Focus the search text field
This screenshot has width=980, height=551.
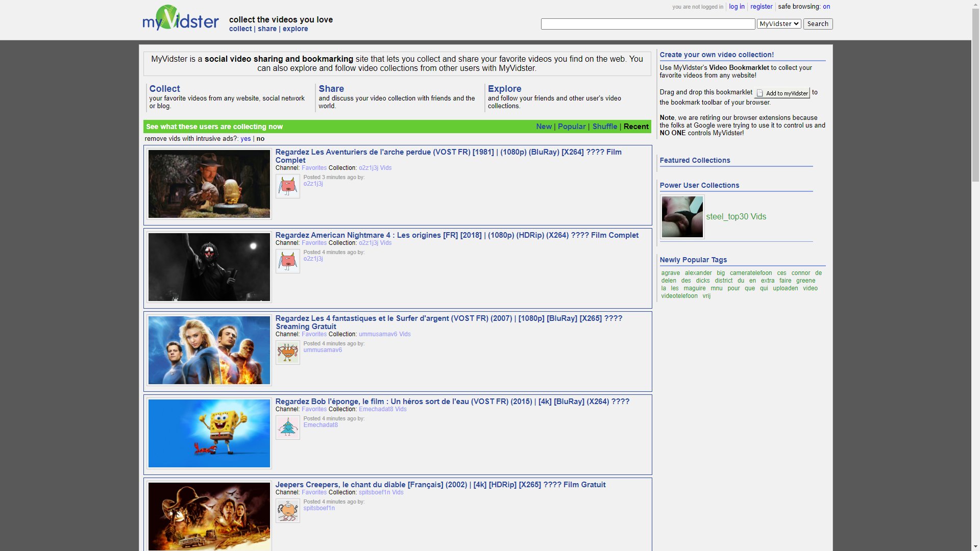[648, 24]
